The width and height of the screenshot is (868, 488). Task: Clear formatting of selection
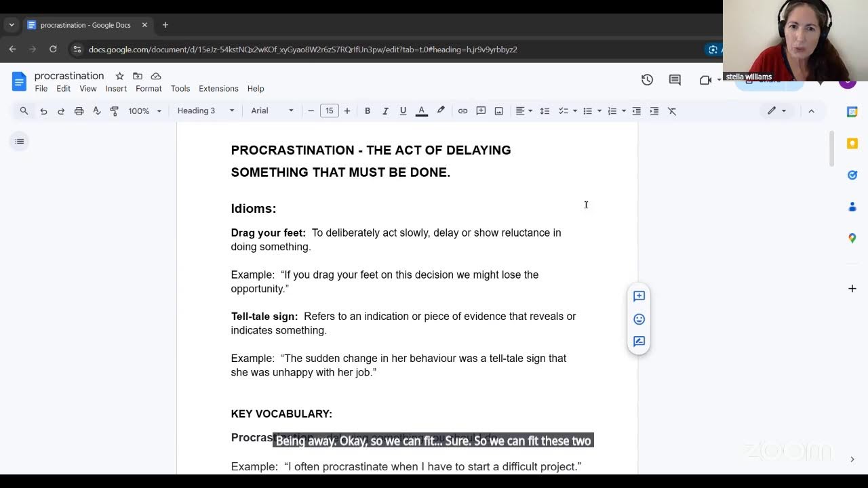(x=672, y=110)
